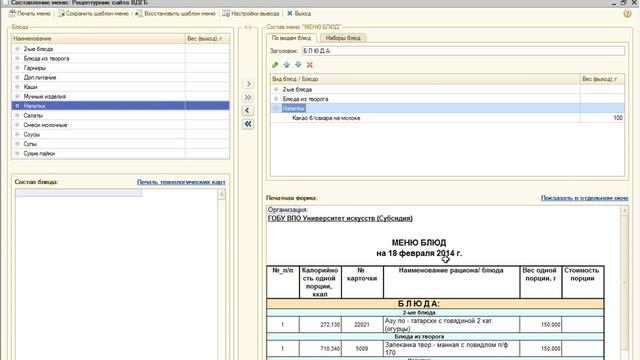The width and height of the screenshot is (640, 360).
Task: Expand Блюда из творога in the Блюда list
Action: (x=17, y=58)
